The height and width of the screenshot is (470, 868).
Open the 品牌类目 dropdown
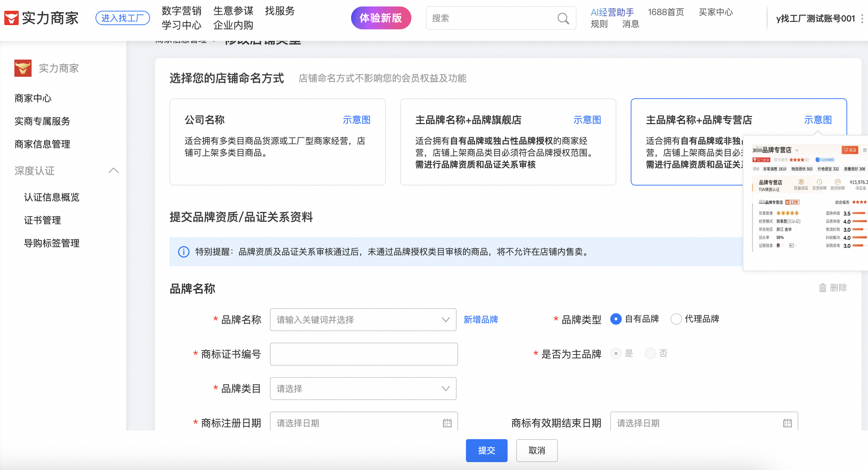coord(363,389)
